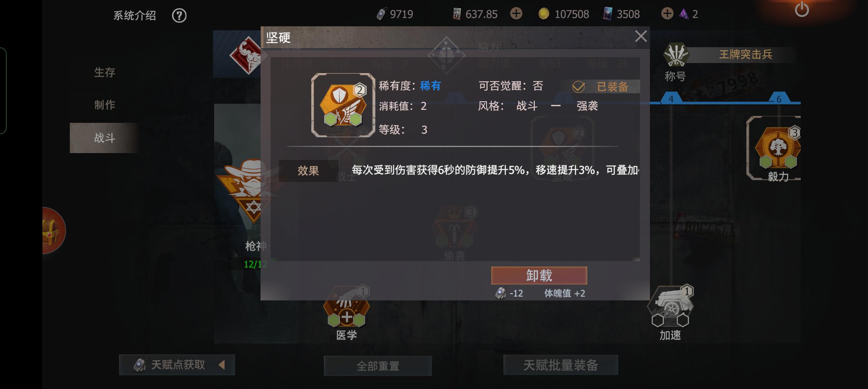Select the 战斗 tab
Viewport: 868px width, 389px height.
click(x=104, y=138)
